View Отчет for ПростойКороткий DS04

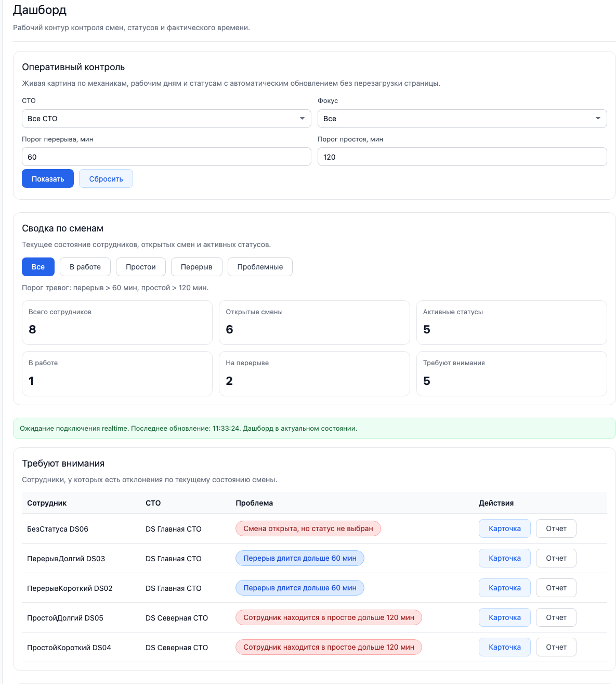click(x=556, y=647)
